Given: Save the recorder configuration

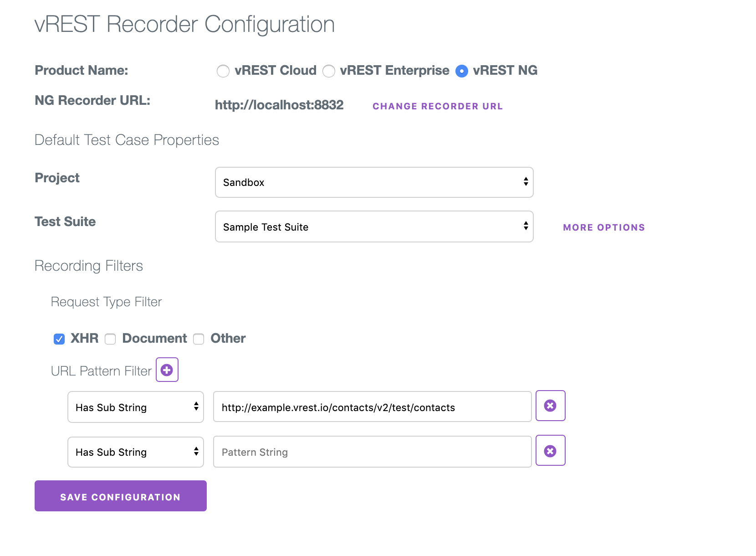Looking at the screenshot, I should click(121, 496).
